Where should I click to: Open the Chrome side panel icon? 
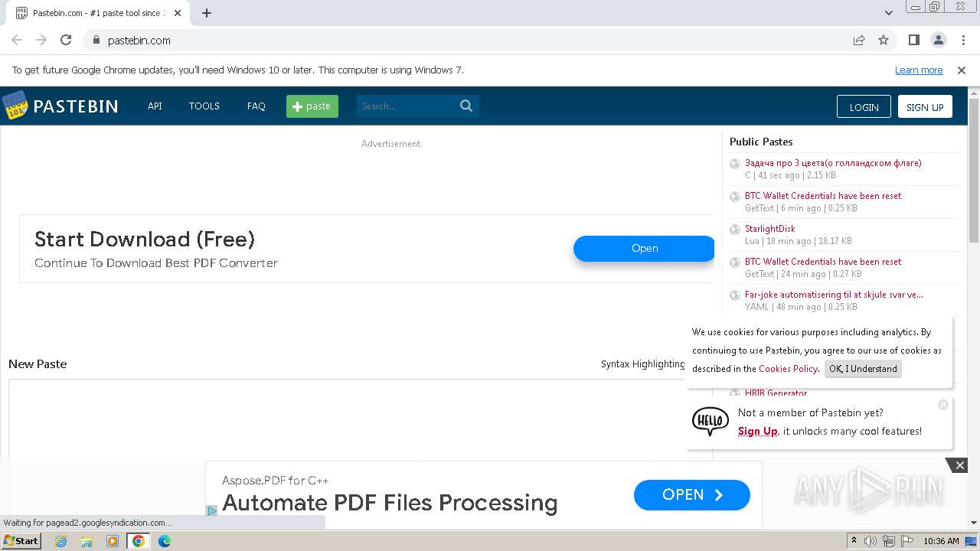pos(913,40)
